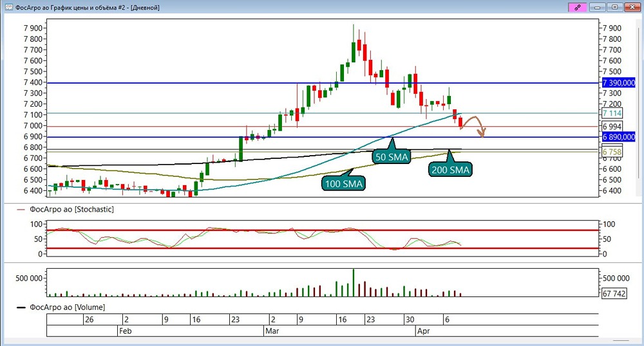Click the date label 30 on time axis
Image resolution: width=644 pixels, height=346 pixels.
(410, 320)
